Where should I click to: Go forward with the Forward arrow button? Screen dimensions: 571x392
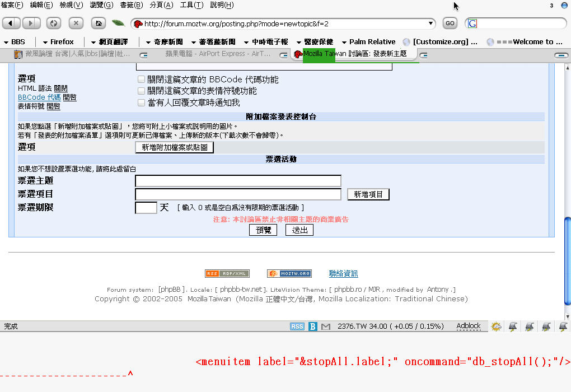[x=31, y=24]
